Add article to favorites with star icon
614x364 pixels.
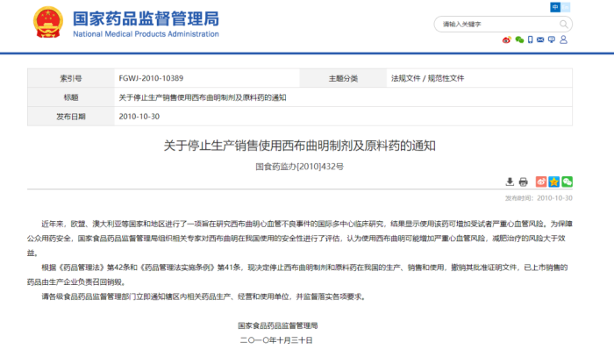click(553, 182)
